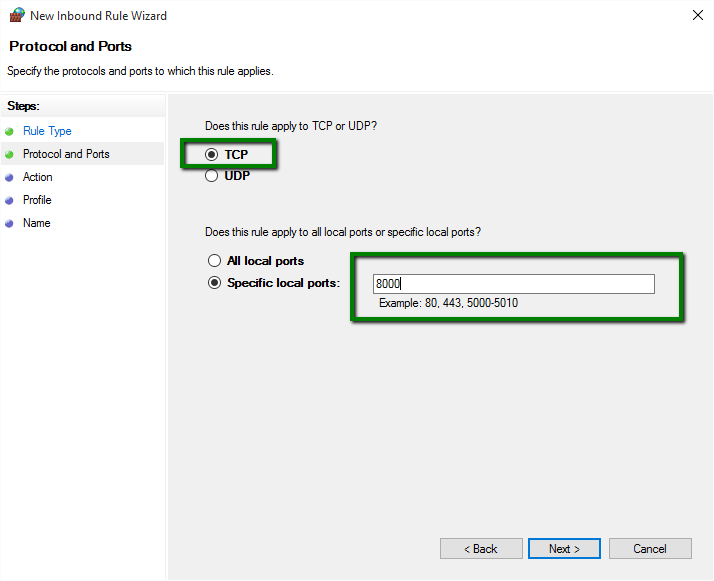
Task: Cancel the New Inbound Rule Wizard
Action: pos(650,549)
